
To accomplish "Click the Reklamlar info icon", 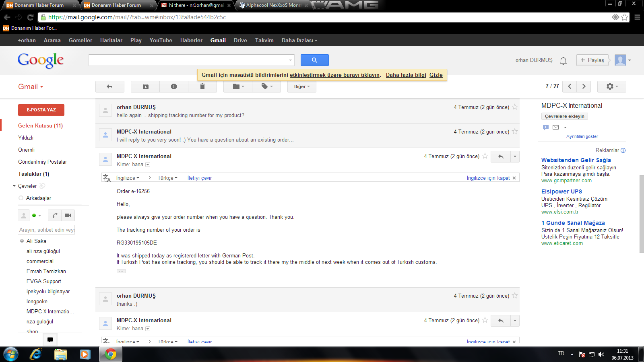I will 623,150.
